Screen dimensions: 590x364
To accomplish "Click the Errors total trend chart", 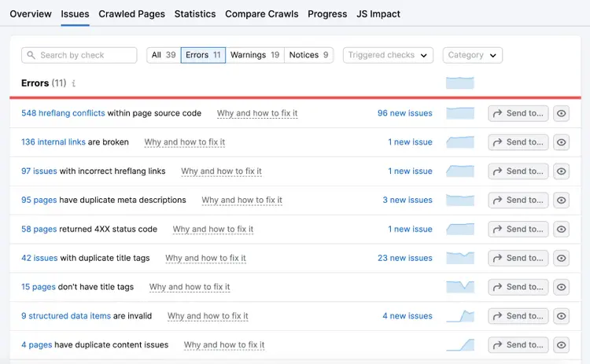I will click(460, 83).
